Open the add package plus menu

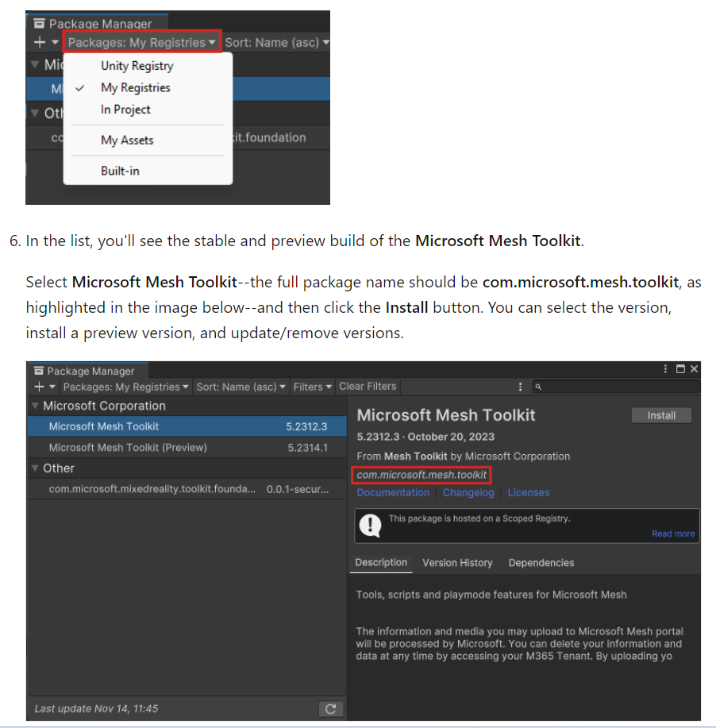(x=39, y=387)
